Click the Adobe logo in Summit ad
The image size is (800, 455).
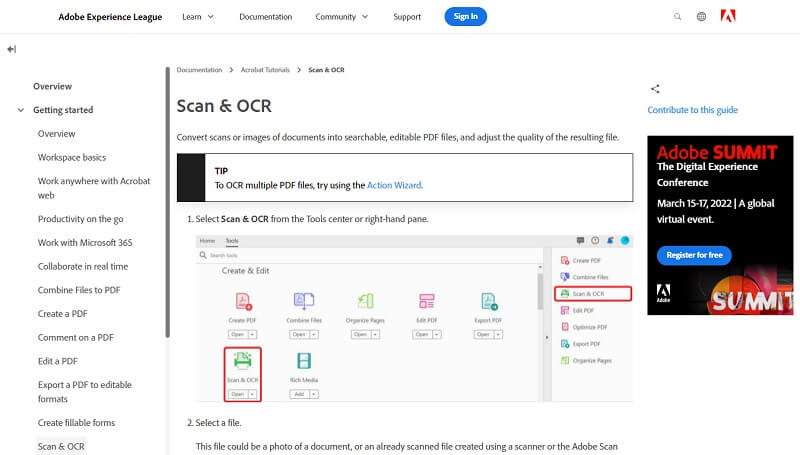point(663,293)
